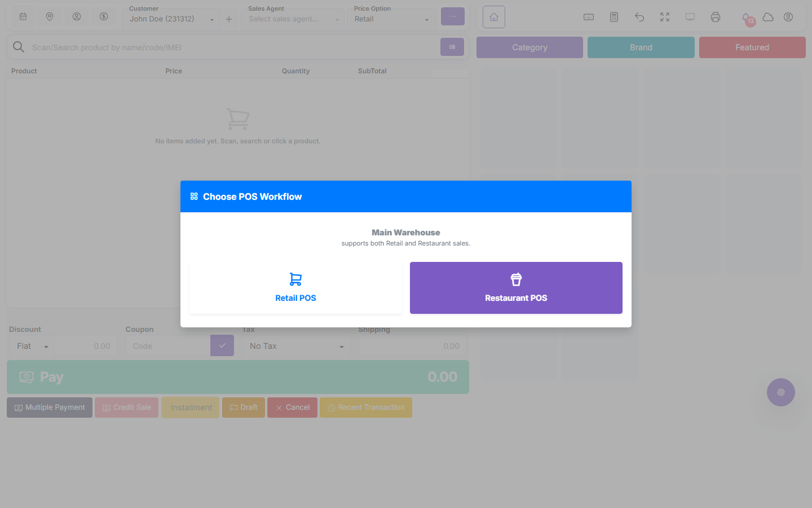Apply coupon with checkmark button
Image resolution: width=812 pixels, height=508 pixels.
(x=222, y=345)
